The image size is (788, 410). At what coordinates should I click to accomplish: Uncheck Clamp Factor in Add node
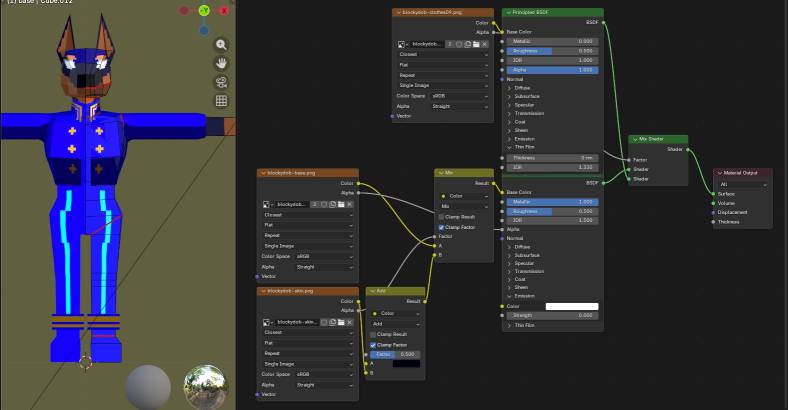tap(373, 344)
